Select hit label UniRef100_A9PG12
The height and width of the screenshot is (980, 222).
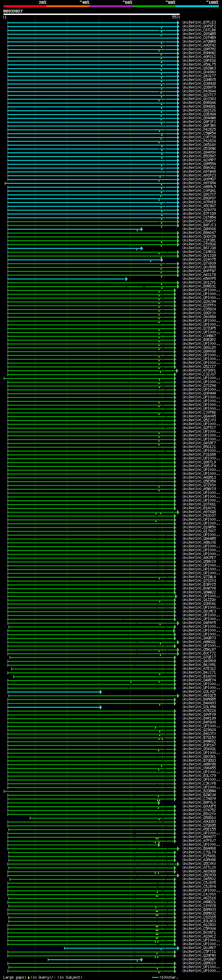click(199, 57)
